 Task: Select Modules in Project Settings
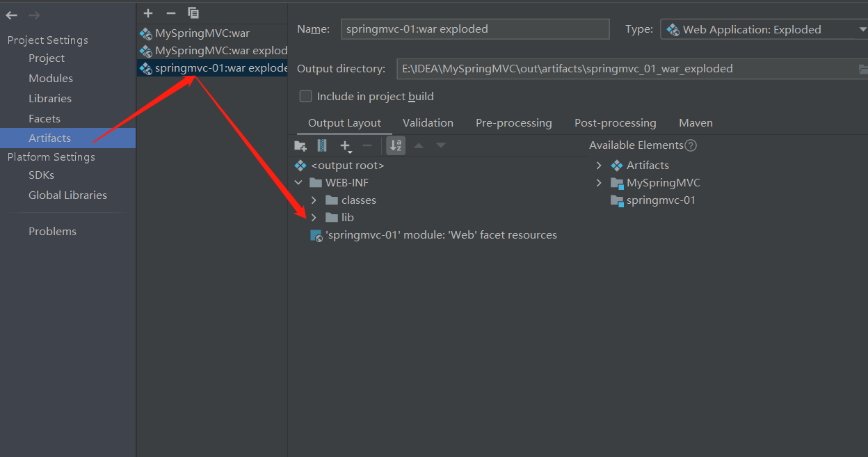point(51,79)
